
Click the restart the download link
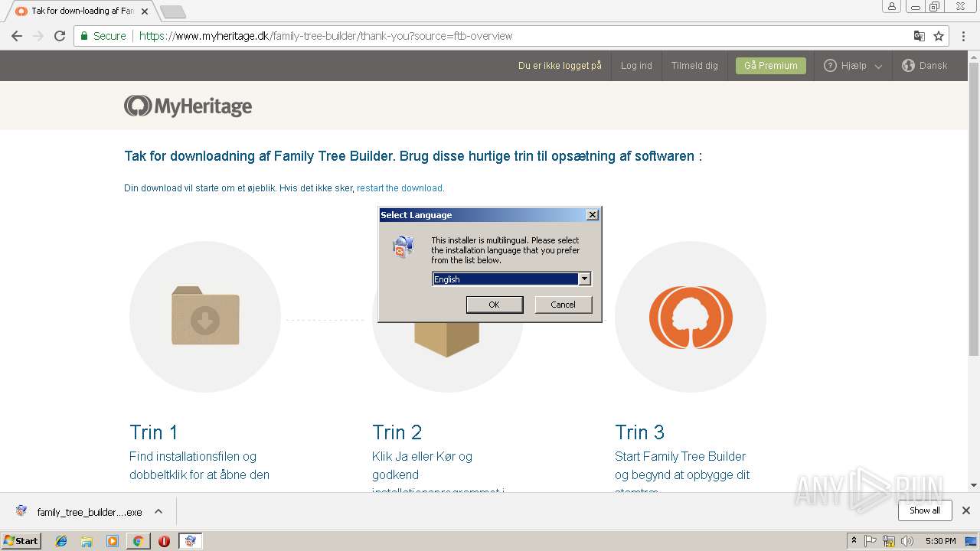click(x=400, y=188)
